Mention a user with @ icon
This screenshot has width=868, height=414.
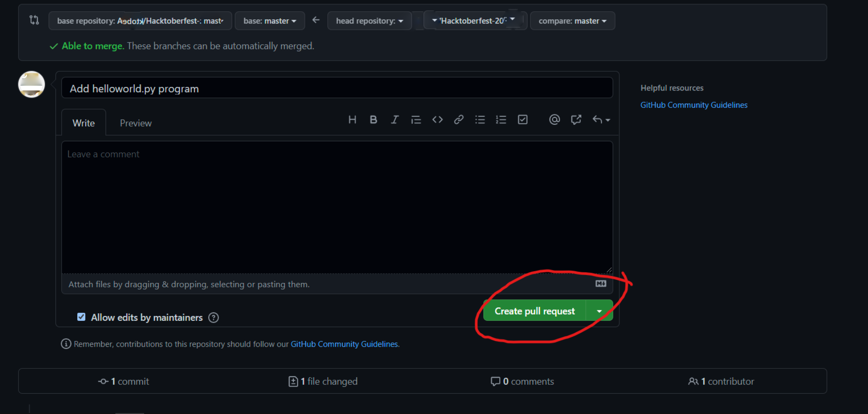[x=554, y=120]
